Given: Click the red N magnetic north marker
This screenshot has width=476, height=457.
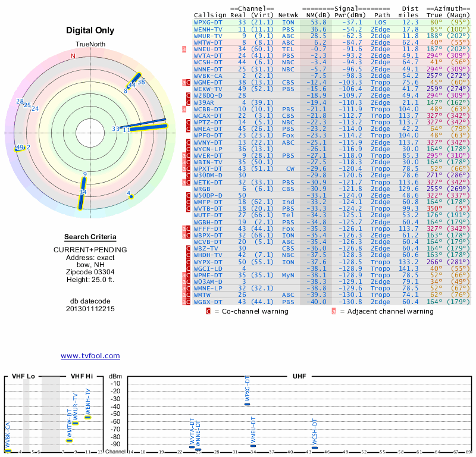Looking at the screenshot, I should [x=73, y=57].
